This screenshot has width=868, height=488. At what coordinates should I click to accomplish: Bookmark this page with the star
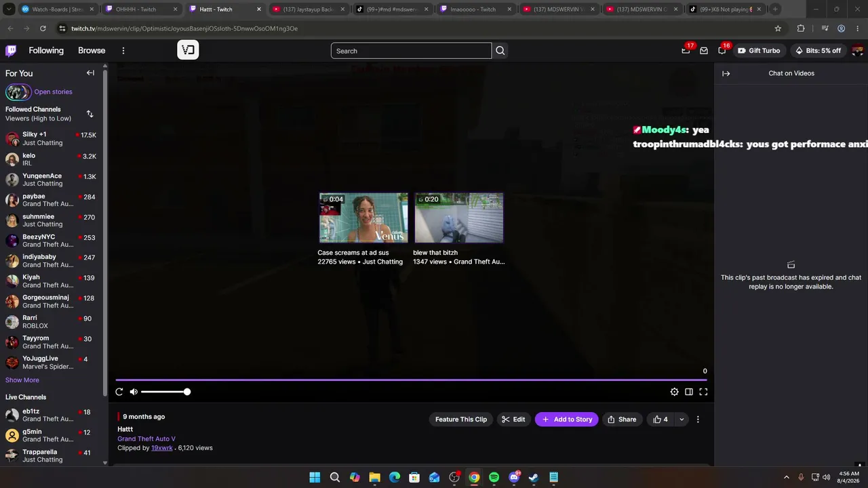pos(778,28)
